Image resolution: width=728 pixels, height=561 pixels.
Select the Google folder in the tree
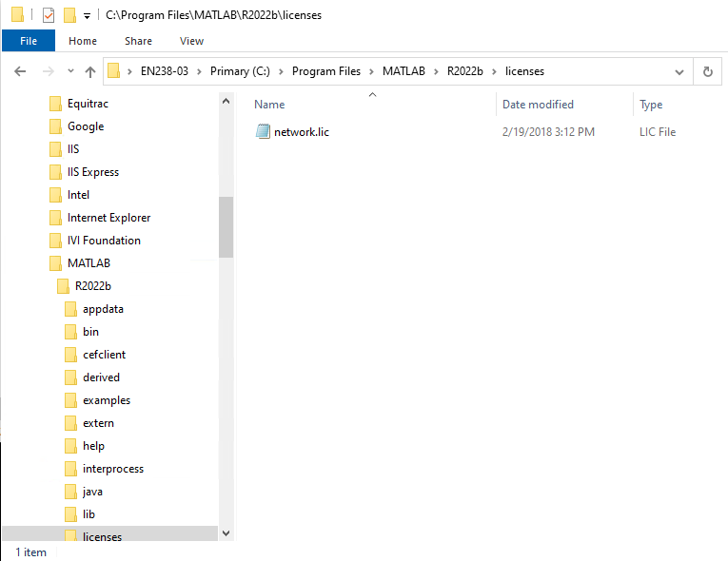coord(86,126)
